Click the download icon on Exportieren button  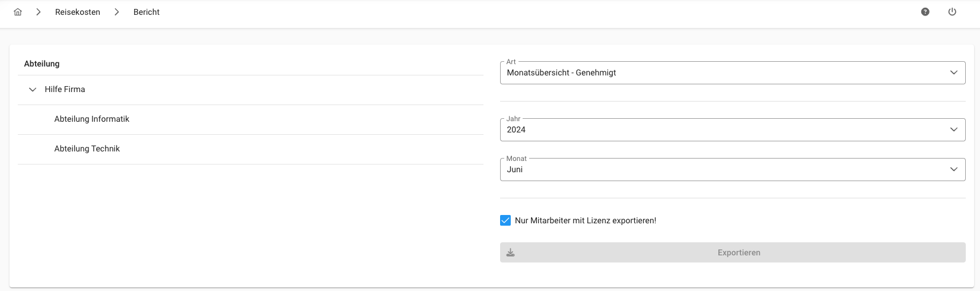coord(511,252)
